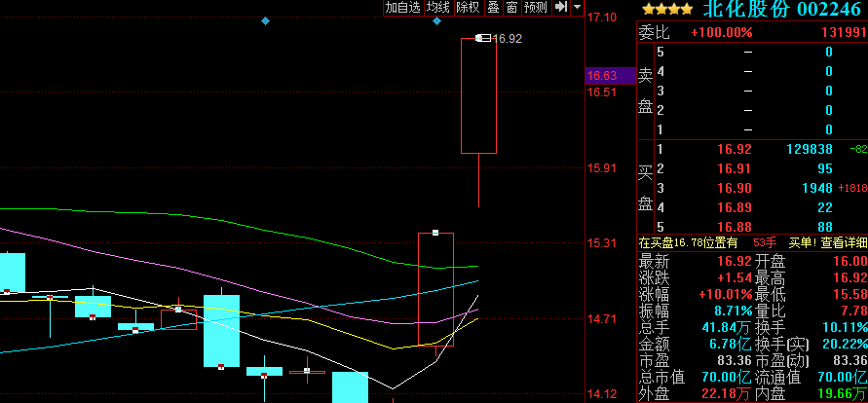Click the tall latest candlestick body
This screenshot has width=868, height=403.
[478, 95]
